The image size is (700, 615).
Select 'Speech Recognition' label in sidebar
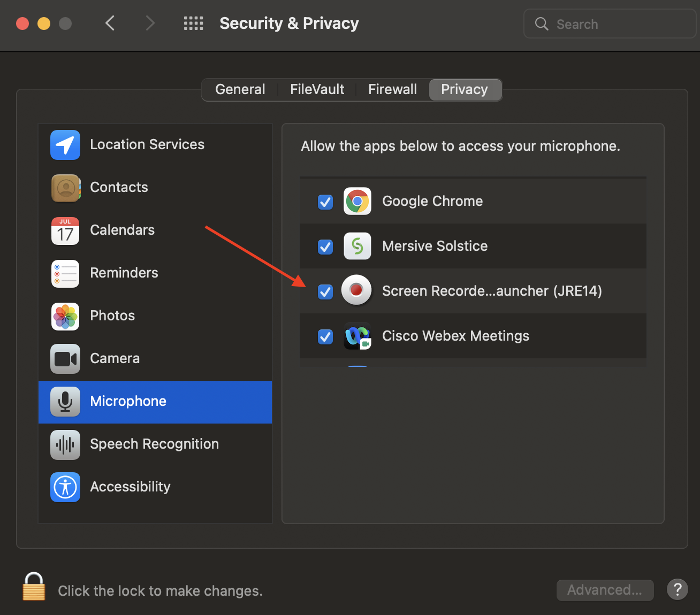[154, 444]
